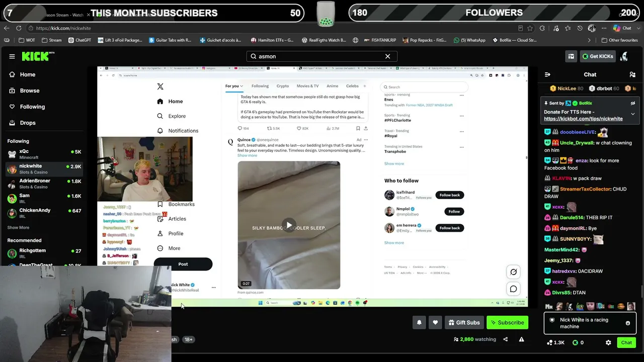Click the green Subscribe button
Viewport: 644px width, 362px height.
click(507, 322)
